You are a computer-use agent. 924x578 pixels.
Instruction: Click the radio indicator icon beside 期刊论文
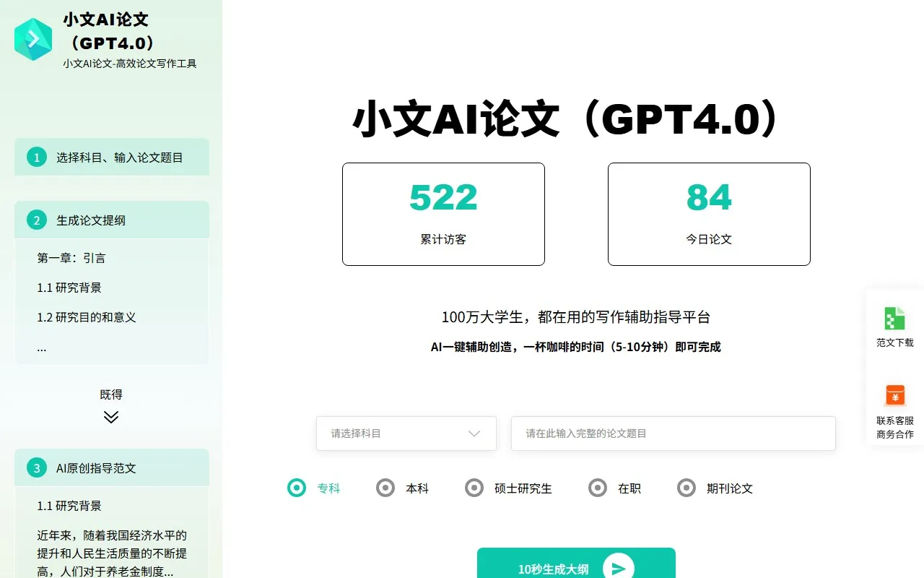pos(686,488)
